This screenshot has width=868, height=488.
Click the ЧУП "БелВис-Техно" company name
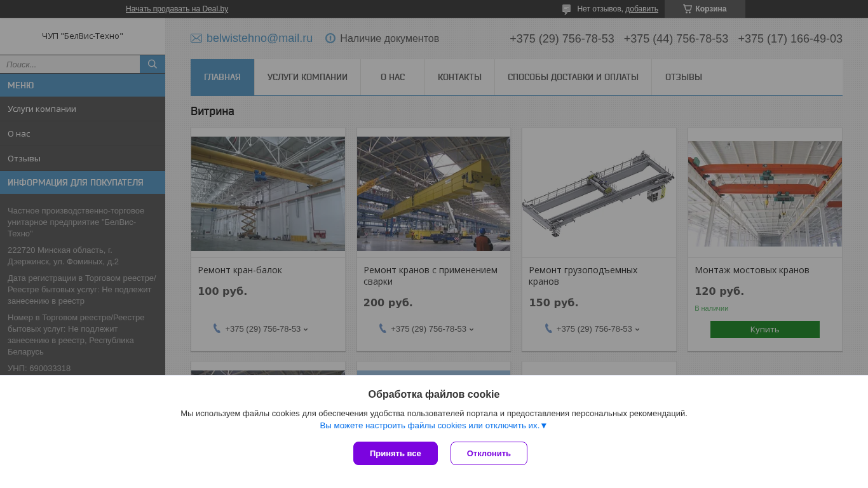[83, 36]
